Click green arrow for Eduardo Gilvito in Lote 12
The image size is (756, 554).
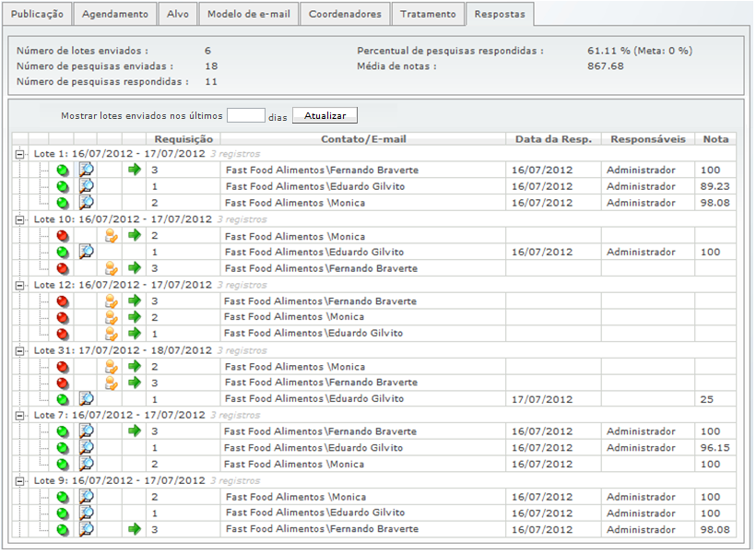(134, 334)
